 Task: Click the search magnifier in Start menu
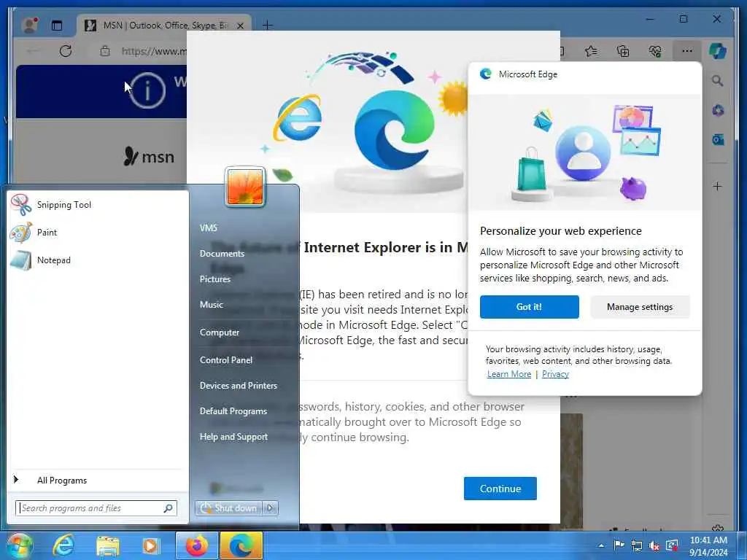[x=169, y=508]
